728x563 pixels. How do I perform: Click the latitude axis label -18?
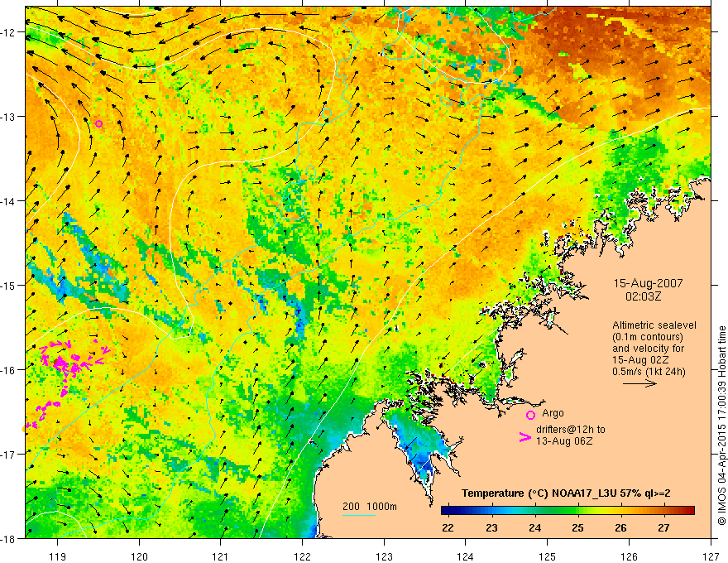tap(8, 538)
